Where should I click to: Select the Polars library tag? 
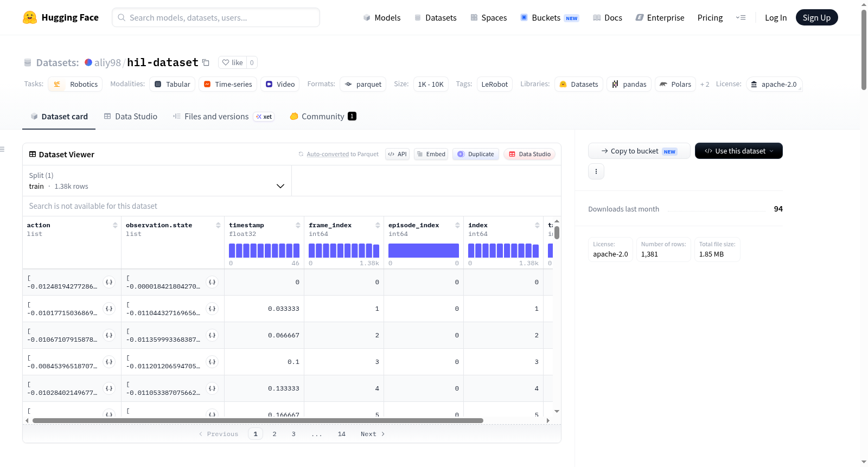(675, 84)
